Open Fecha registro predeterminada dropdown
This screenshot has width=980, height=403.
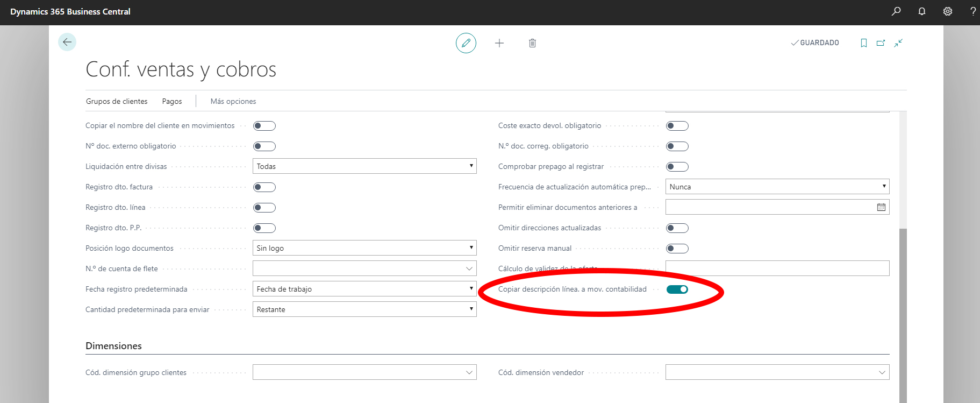364,289
